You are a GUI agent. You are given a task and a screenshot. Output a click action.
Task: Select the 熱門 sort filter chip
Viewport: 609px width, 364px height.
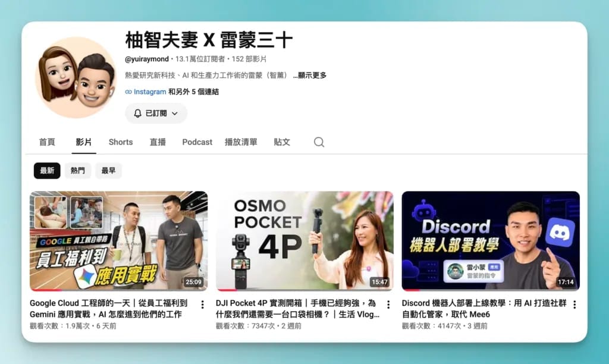(78, 171)
